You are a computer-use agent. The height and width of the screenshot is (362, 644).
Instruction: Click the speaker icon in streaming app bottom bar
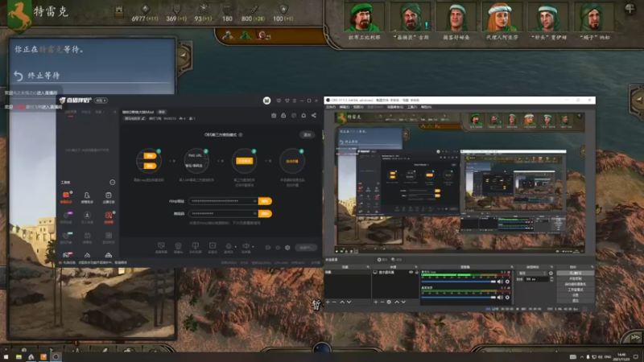[246, 247]
